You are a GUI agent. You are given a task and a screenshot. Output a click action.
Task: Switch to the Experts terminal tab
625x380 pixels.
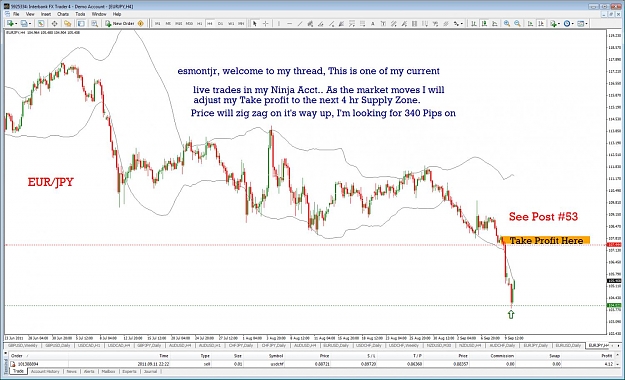tap(129, 371)
